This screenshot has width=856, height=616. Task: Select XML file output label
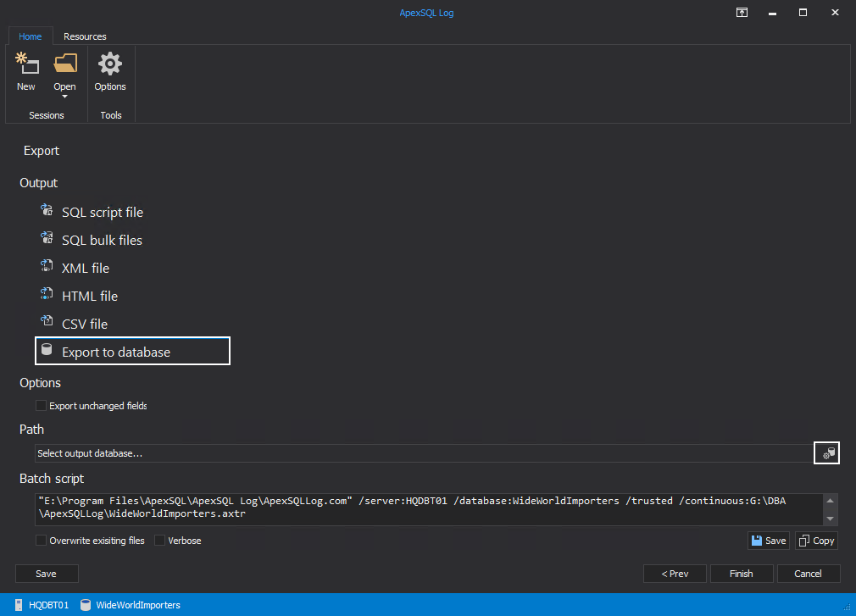(85, 268)
